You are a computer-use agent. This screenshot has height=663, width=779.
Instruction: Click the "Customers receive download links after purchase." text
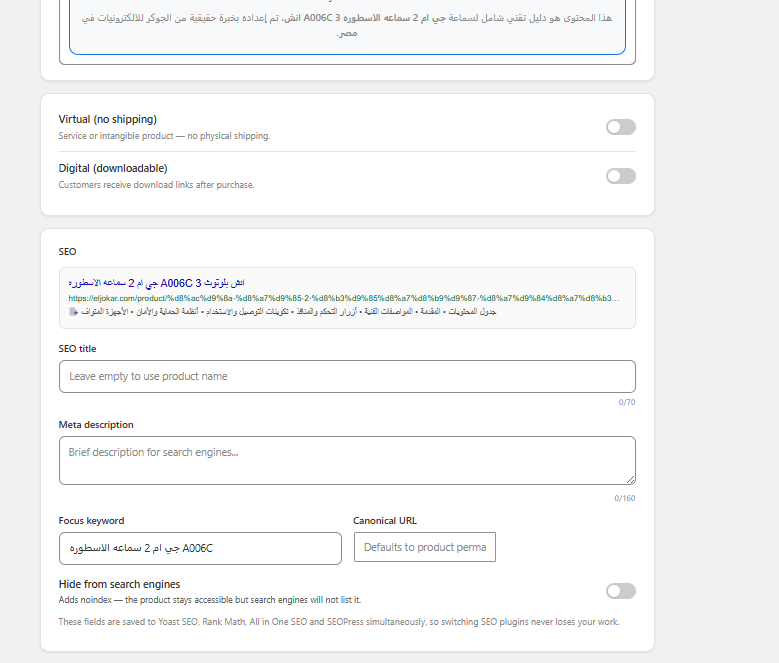pos(156,185)
